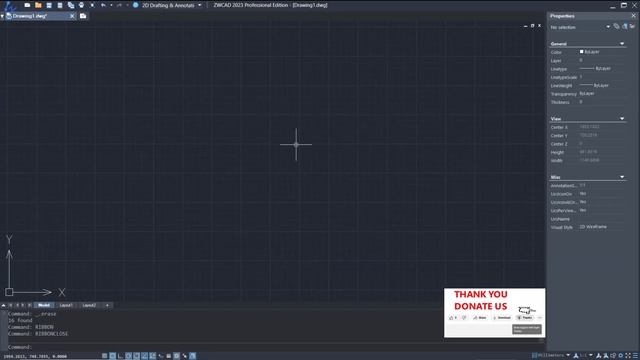Click the new drawing tab icon beside Drawing1.dwg
Screen dimensions: 640x360
click(x=83, y=16)
